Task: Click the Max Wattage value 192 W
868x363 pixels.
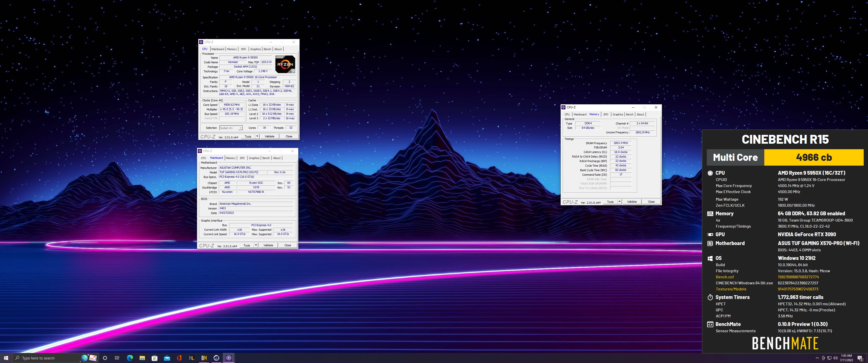Action: pos(783,199)
